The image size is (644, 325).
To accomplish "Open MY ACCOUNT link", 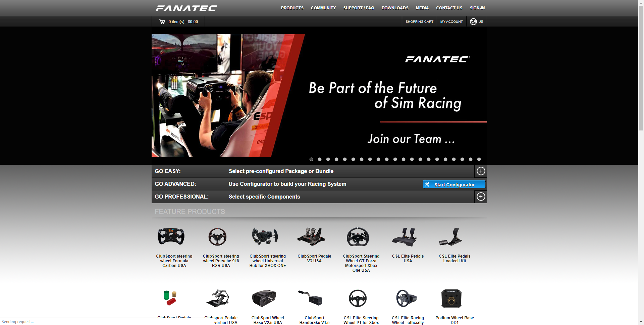I will pyautogui.click(x=451, y=21).
